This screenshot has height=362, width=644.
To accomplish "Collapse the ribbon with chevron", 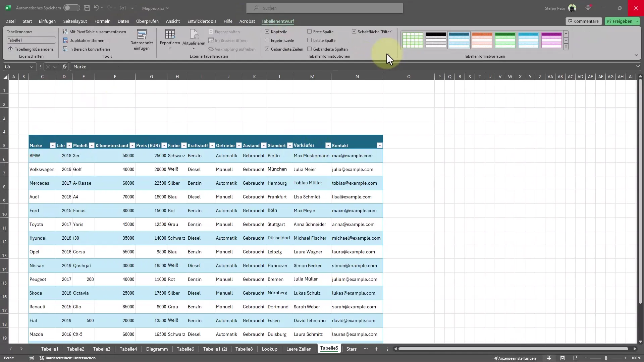I will point(636,55).
